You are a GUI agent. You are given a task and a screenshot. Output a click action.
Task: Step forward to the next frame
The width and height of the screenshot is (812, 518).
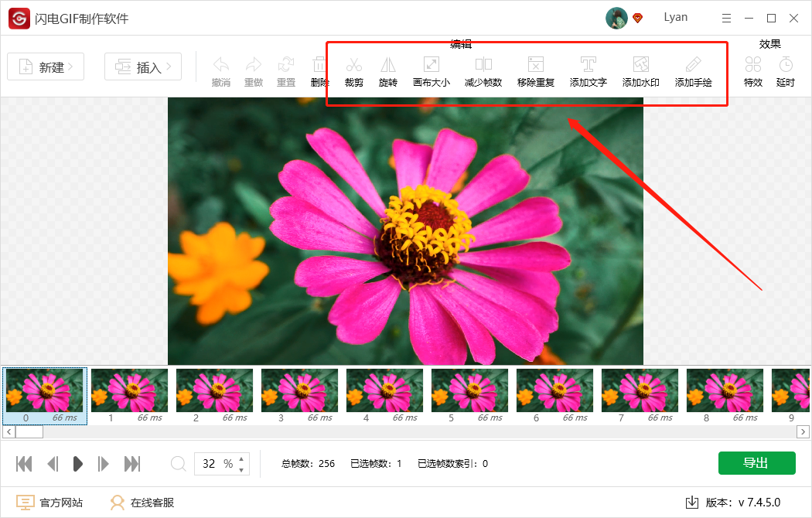tap(103, 464)
